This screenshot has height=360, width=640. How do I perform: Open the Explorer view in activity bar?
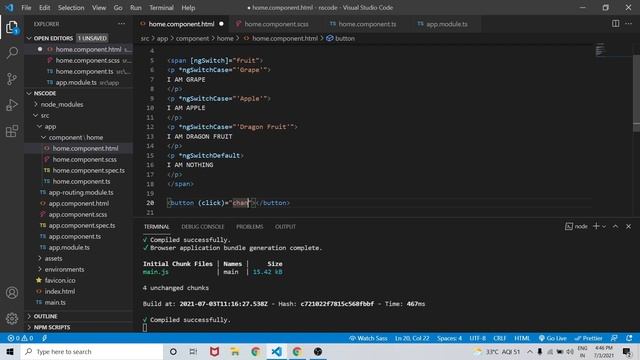pyautogui.click(x=12, y=28)
